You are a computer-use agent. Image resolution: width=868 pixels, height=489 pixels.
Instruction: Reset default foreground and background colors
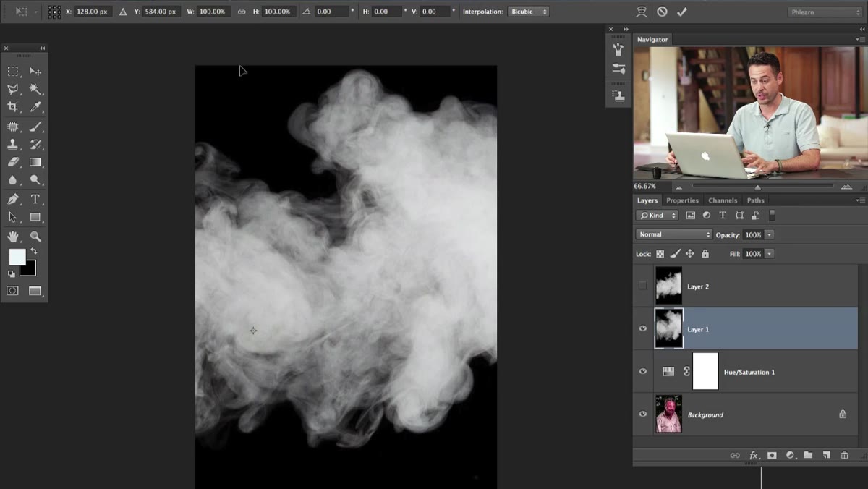pos(12,274)
